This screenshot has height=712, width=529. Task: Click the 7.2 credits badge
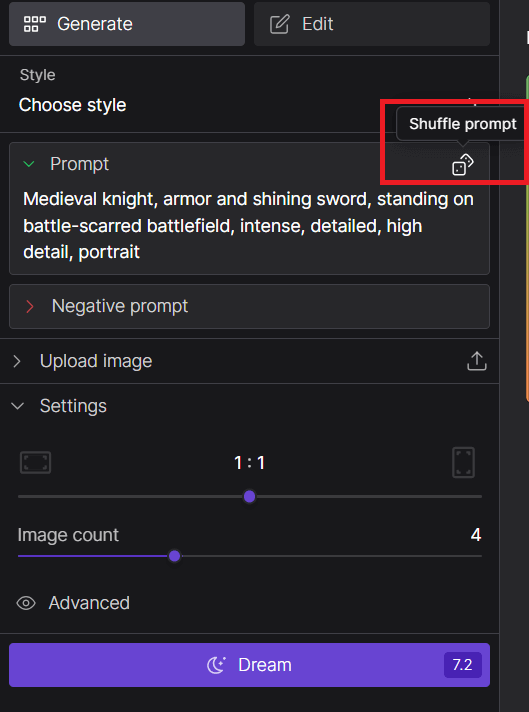(463, 665)
